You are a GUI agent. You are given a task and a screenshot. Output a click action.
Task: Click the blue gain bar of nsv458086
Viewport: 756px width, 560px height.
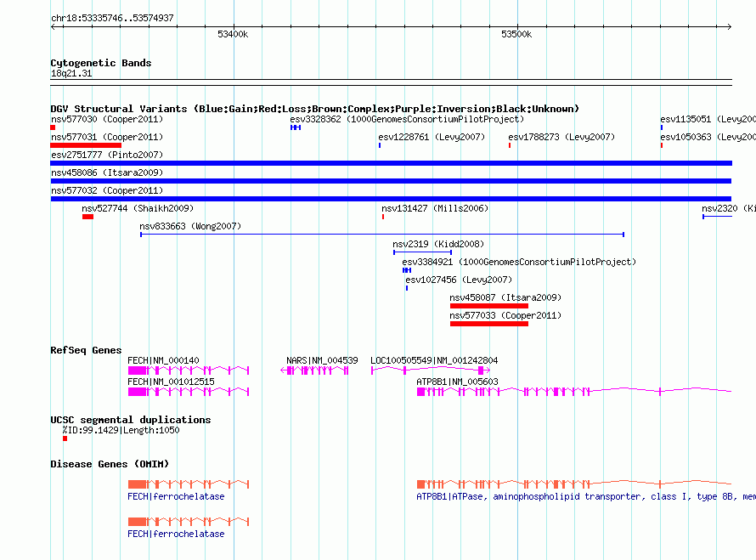391,181
